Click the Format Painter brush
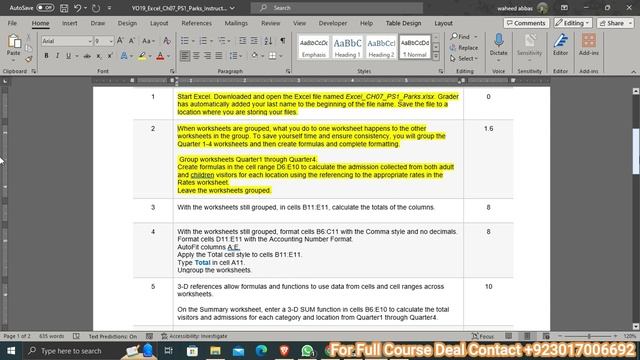 point(29,59)
